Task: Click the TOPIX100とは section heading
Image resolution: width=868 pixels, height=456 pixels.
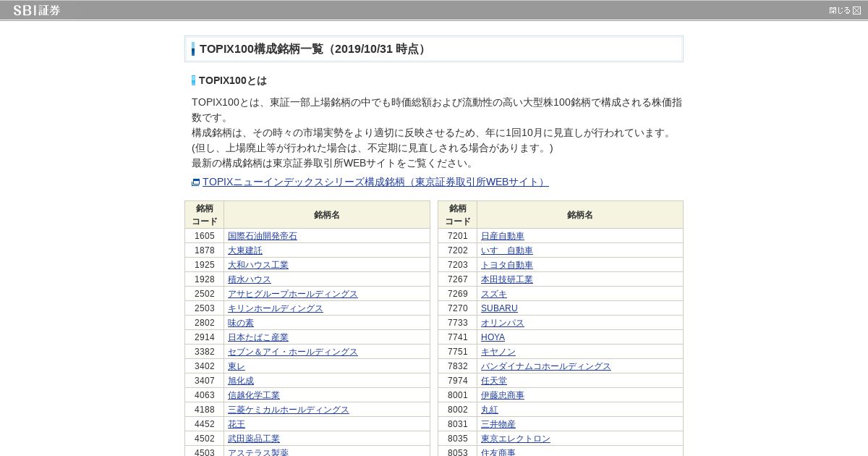Action: [x=233, y=80]
